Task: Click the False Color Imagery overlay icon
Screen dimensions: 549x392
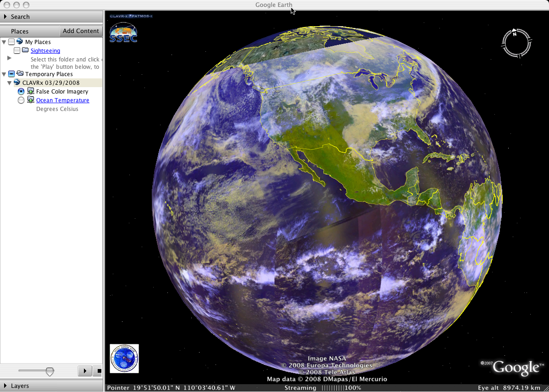Action: (x=30, y=91)
